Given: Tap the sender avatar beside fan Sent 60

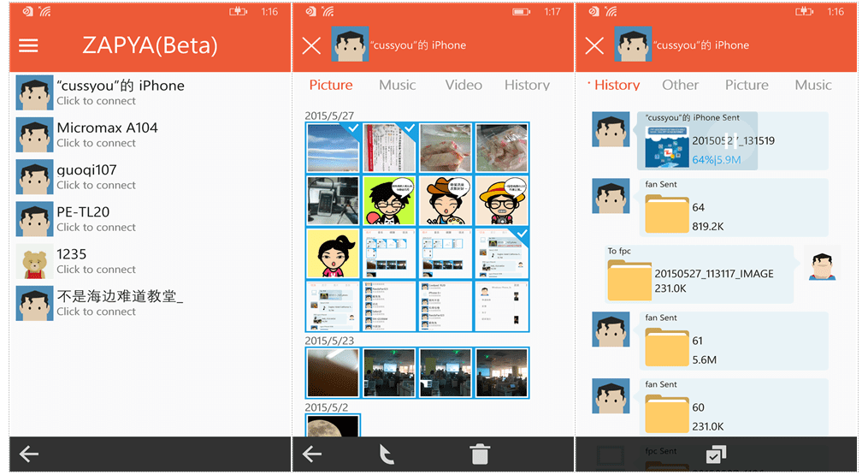Looking at the screenshot, I should click(611, 395).
